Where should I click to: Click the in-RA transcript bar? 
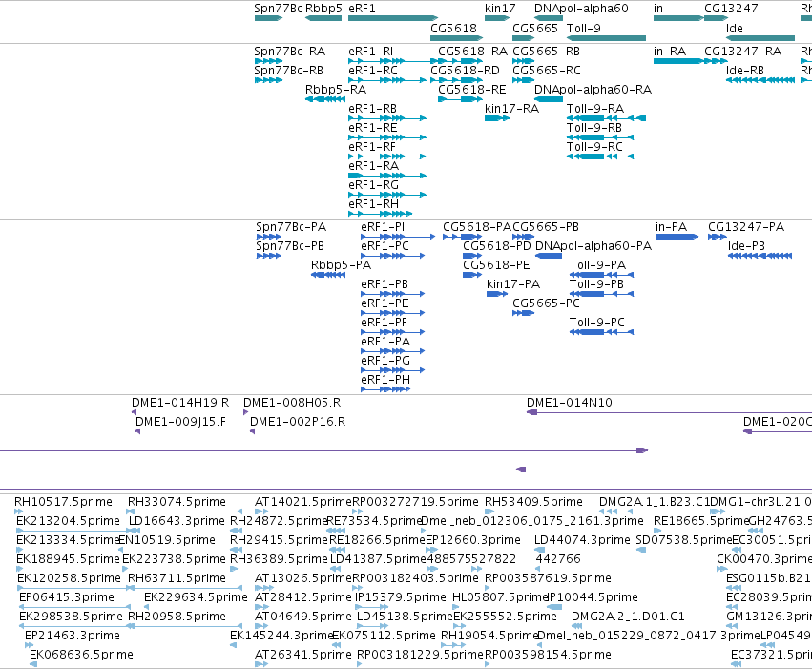point(677,61)
